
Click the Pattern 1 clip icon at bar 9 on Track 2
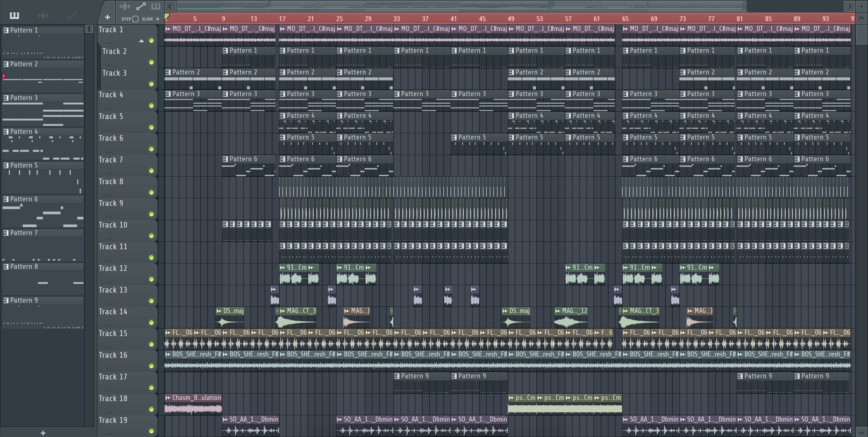225,51
